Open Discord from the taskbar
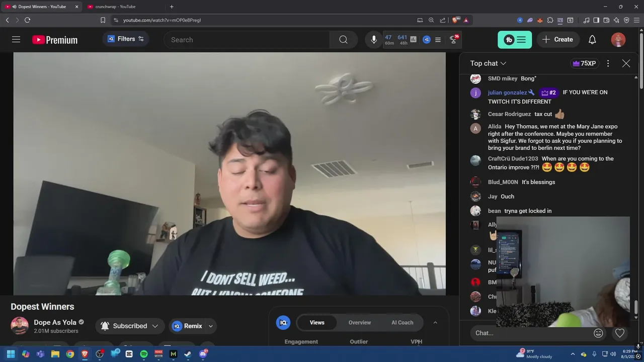 click(203, 354)
